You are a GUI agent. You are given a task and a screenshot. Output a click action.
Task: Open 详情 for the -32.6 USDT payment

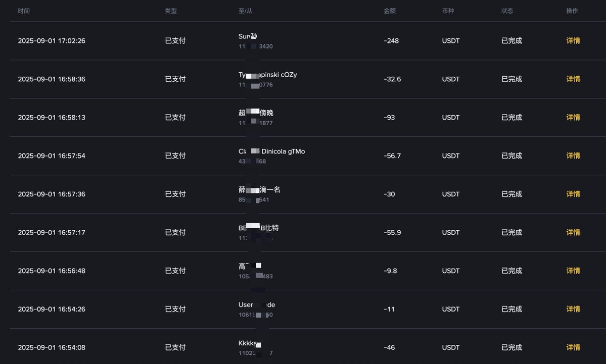click(573, 79)
